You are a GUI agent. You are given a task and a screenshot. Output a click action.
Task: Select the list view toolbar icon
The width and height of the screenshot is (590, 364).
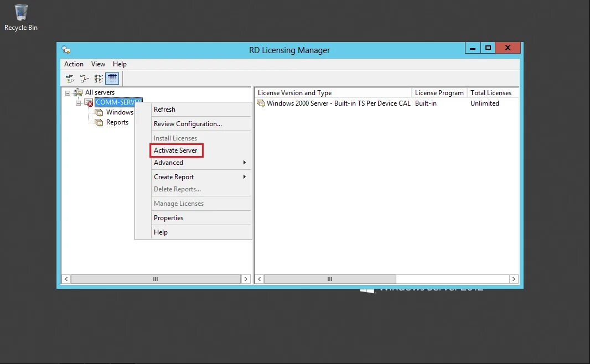(98, 78)
